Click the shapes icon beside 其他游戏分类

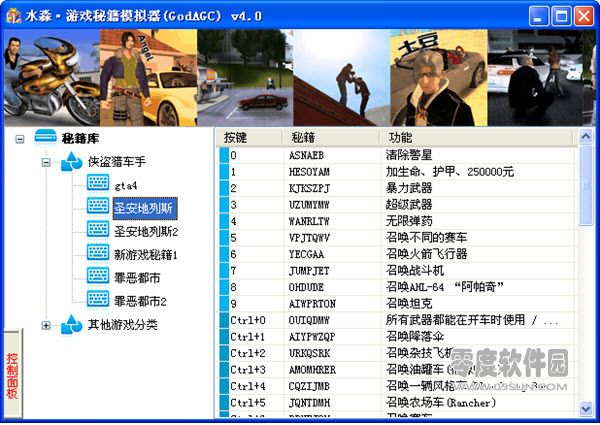72,324
